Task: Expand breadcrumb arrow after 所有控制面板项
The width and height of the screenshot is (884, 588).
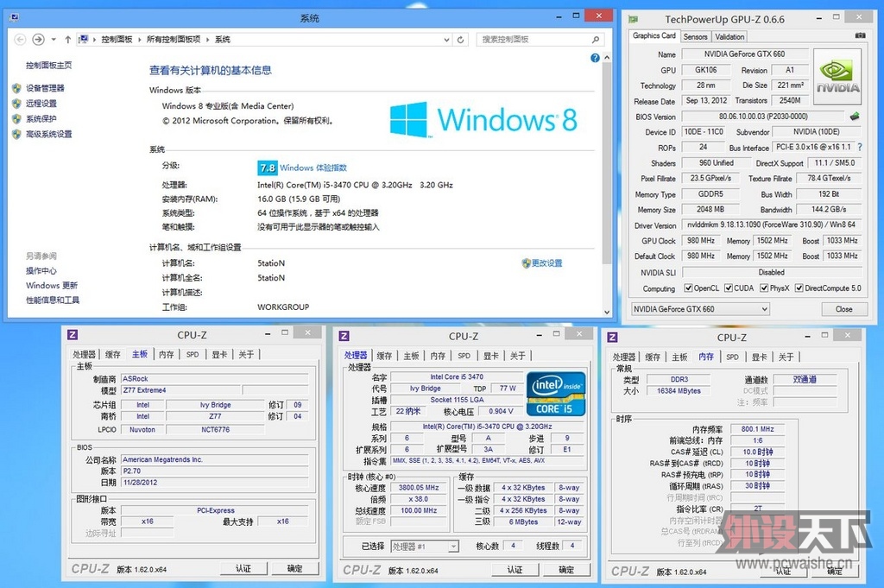Action: coord(207,40)
